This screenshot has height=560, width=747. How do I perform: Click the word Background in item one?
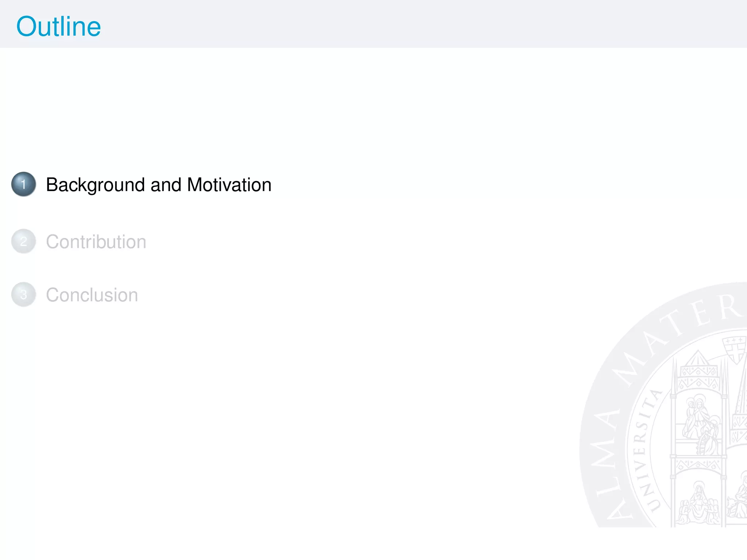click(x=96, y=185)
